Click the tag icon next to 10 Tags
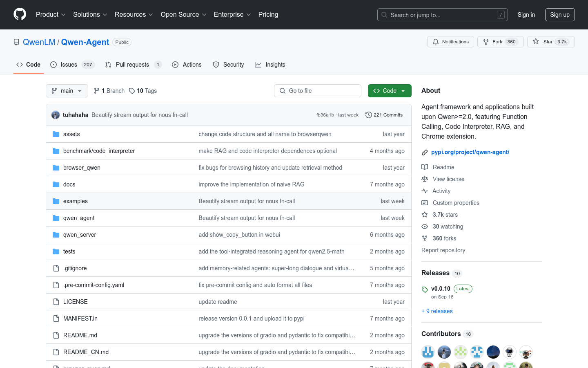Viewport: 588px width, 368px height. pos(132,91)
